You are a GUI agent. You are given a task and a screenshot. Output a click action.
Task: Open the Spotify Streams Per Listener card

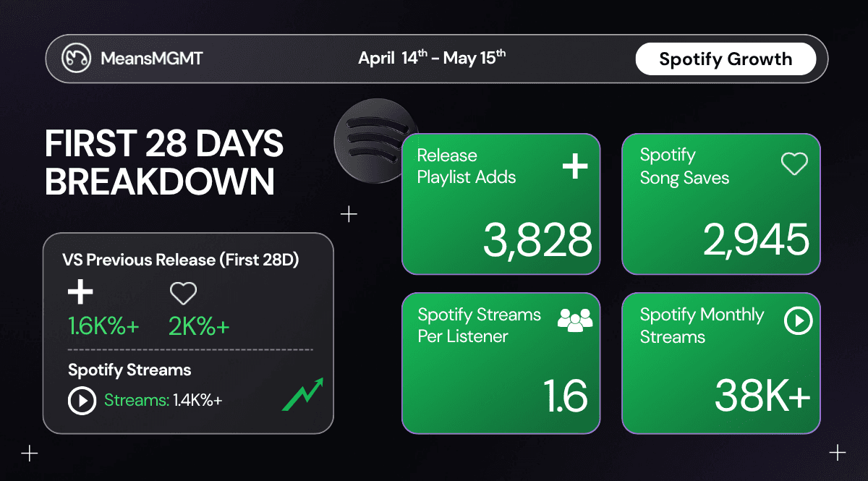[501, 363]
